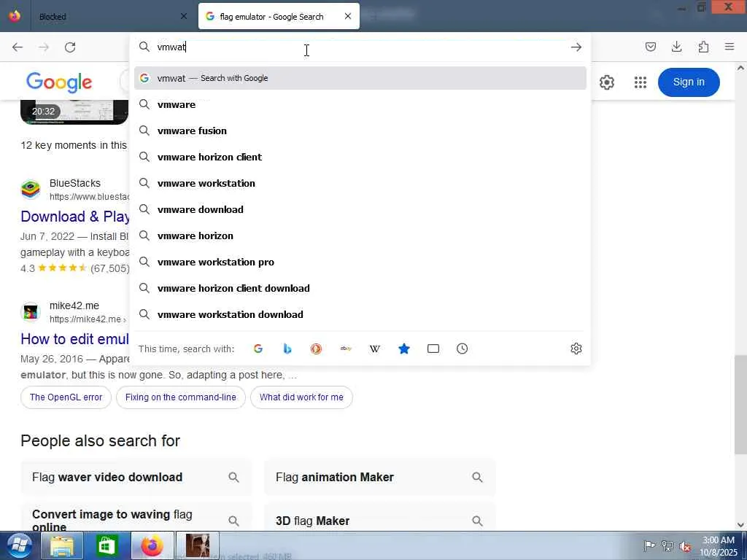Close the flag emulator Google Search tab
747x560 pixels.
(x=348, y=16)
